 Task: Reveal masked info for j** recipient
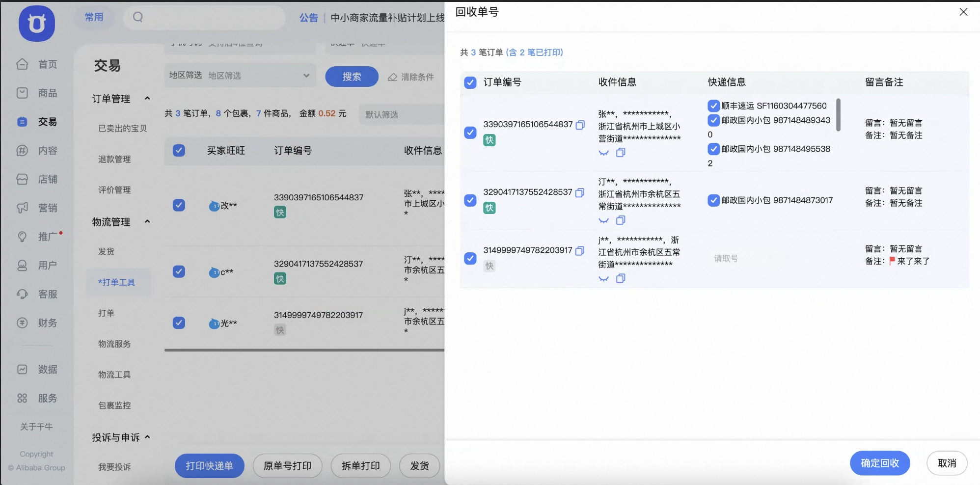604,279
